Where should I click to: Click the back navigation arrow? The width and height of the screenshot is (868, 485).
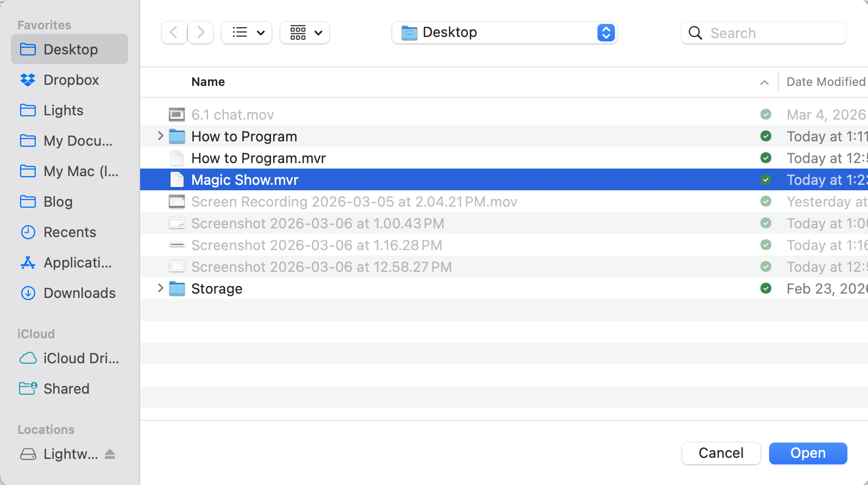pyautogui.click(x=174, y=33)
